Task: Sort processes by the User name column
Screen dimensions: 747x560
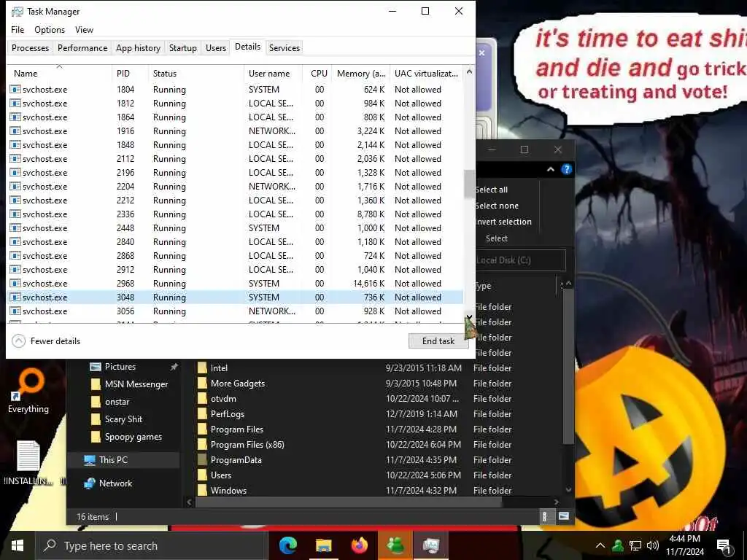Action: (x=273, y=74)
